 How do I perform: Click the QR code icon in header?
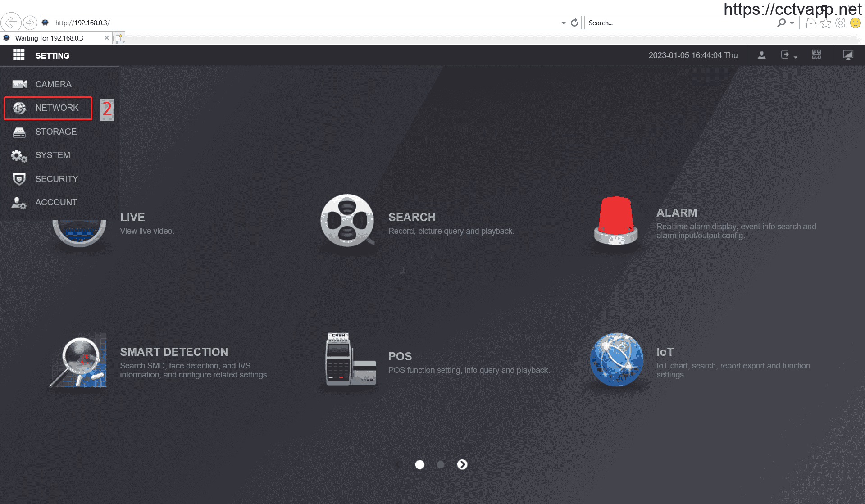tap(816, 55)
